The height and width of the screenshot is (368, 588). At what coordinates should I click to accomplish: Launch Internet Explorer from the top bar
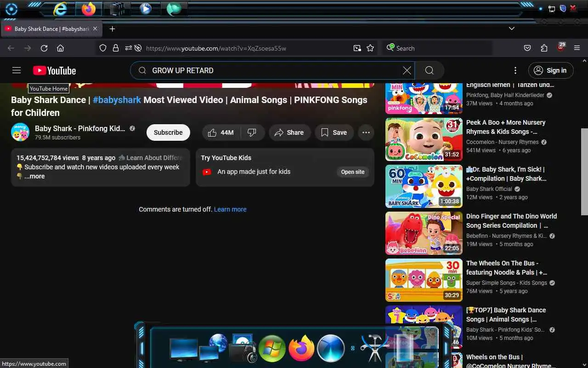tap(60, 9)
